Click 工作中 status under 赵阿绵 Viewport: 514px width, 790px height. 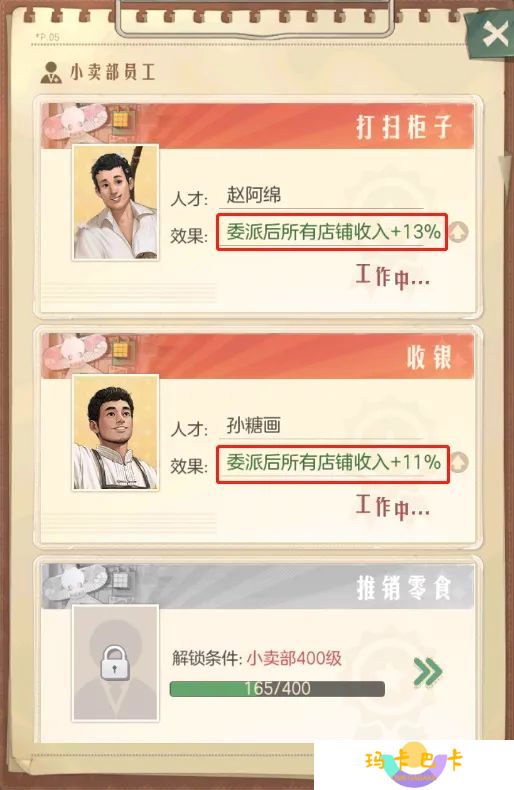pyautogui.click(x=393, y=277)
